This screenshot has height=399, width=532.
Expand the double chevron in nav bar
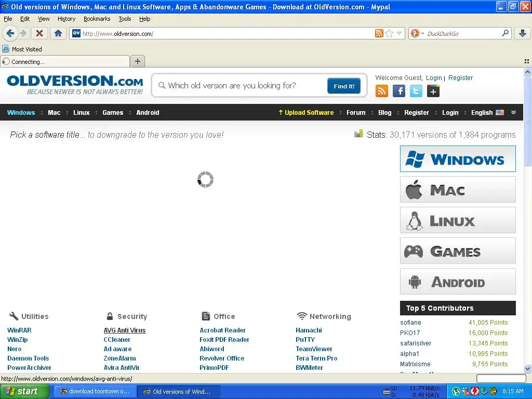pyautogui.click(x=514, y=112)
